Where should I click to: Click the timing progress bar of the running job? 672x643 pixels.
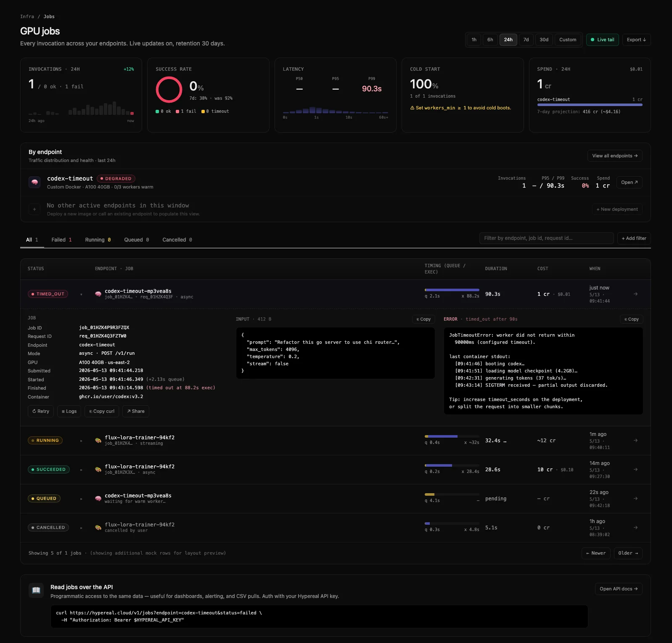click(x=452, y=436)
